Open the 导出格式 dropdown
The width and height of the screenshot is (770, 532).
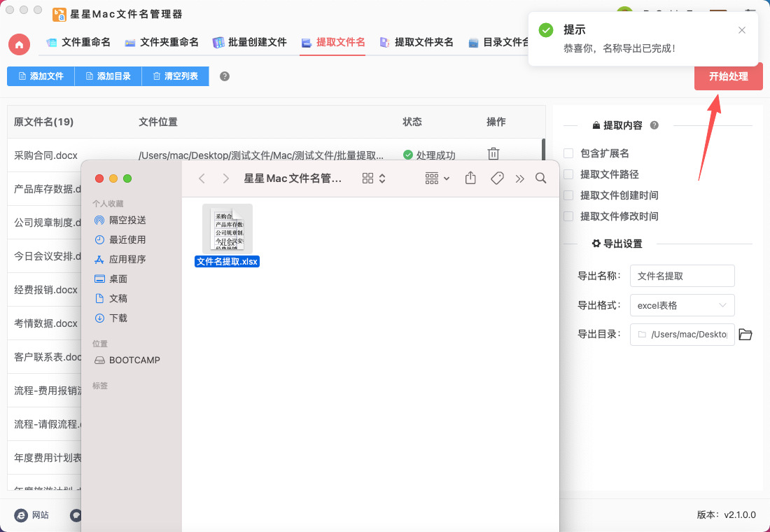pos(682,305)
